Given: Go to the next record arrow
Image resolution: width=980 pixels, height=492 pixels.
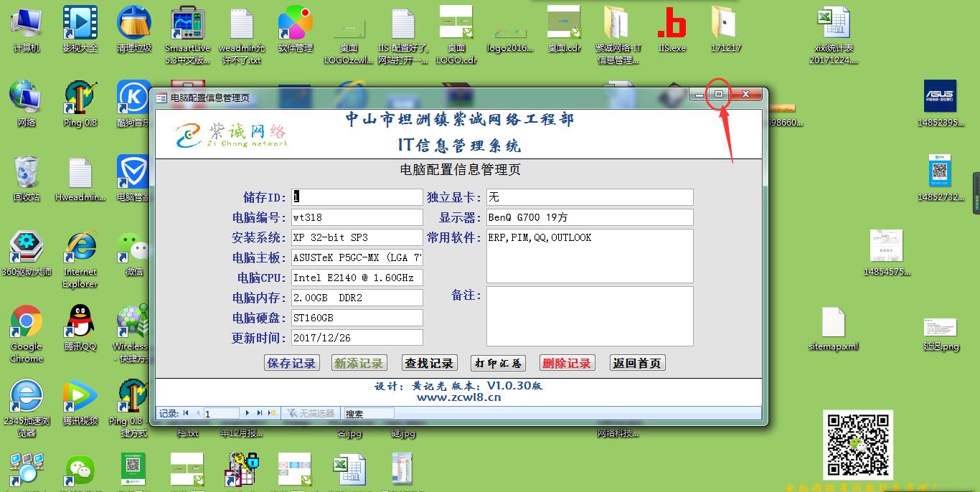Looking at the screenshot, I should tap(248, 413).
